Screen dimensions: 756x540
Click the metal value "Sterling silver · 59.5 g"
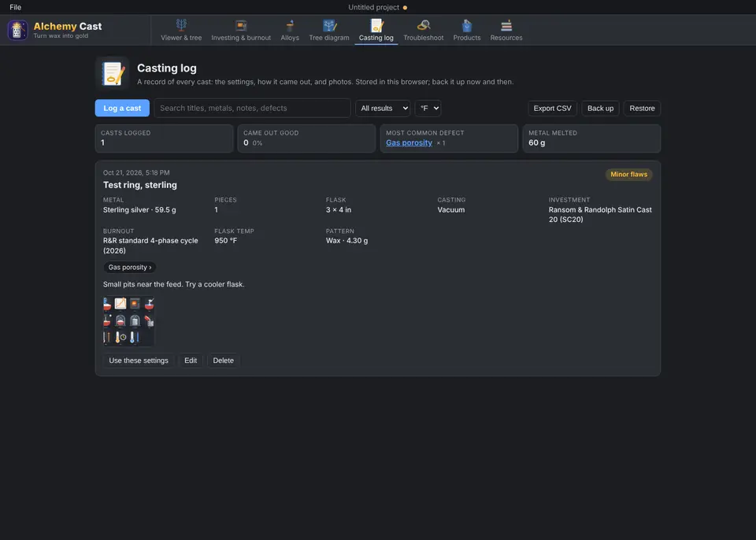(x=139, y=209)
